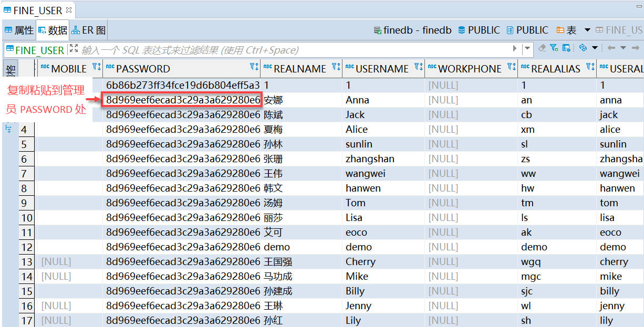Open the refresh options dropdown arrow
The width and height of the screenshot is (644, 327).
click(x=595, y=48)
